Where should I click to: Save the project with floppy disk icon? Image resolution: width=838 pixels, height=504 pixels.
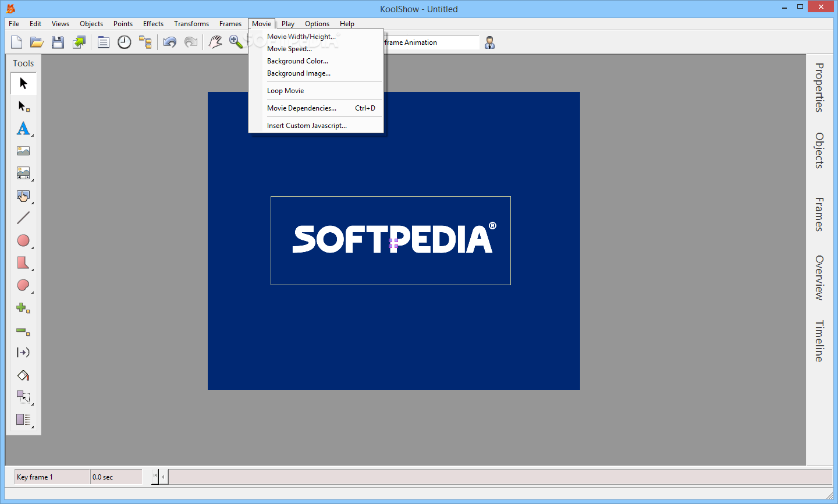(58, 42)
